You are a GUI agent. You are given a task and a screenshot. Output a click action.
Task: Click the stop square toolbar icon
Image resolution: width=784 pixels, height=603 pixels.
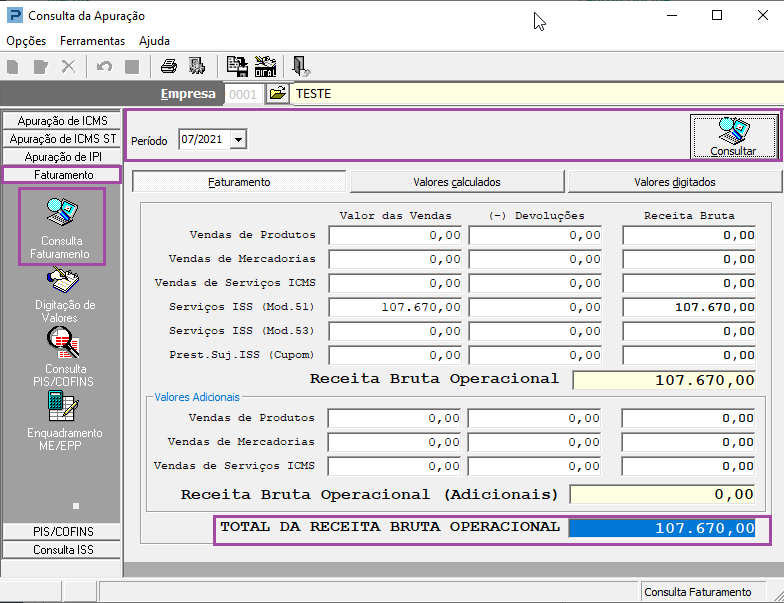132,66
